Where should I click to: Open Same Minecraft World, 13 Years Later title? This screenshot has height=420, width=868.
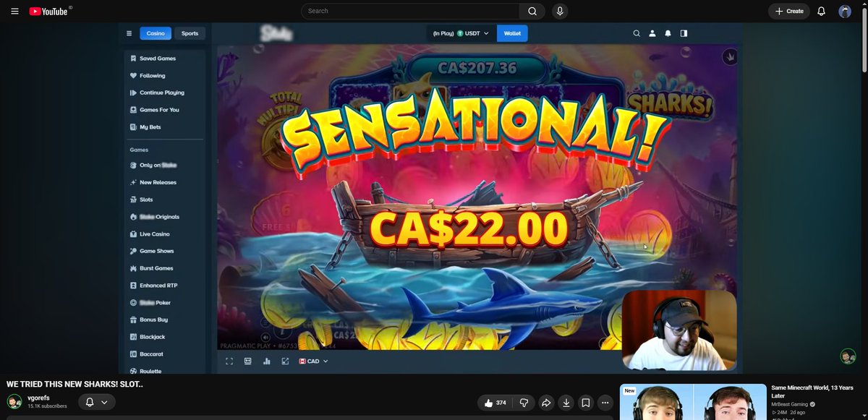(x=812, y=392)
